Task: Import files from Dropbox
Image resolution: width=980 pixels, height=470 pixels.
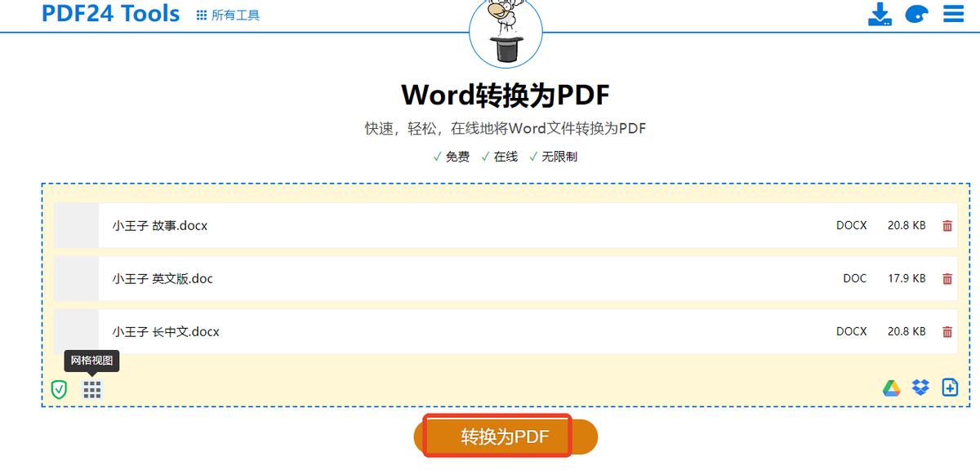Action: pyautogui.click(x=921, y=388)
